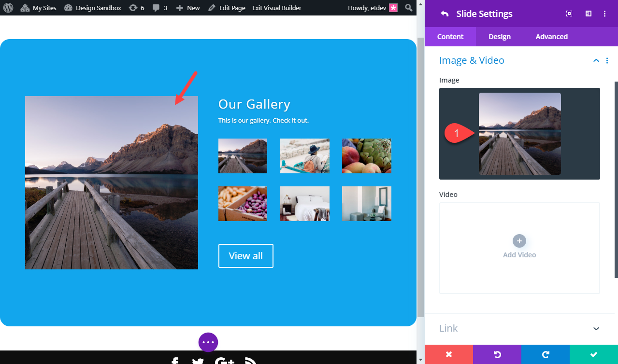The width and height of the screenshot is (618, 364).
Task: Click the WordPress logo in admin bar
Action: [x=8, y=8]
